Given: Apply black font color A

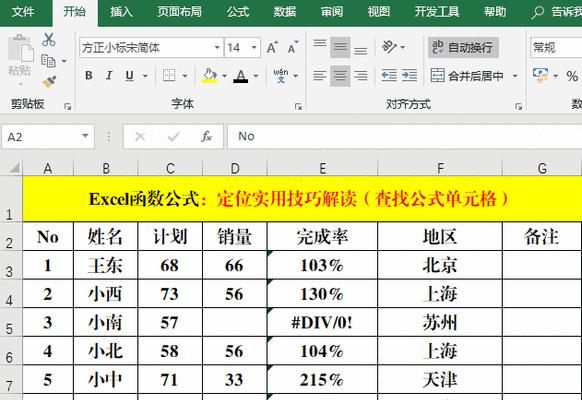Looking at the screenshot, I should [241, 76].
